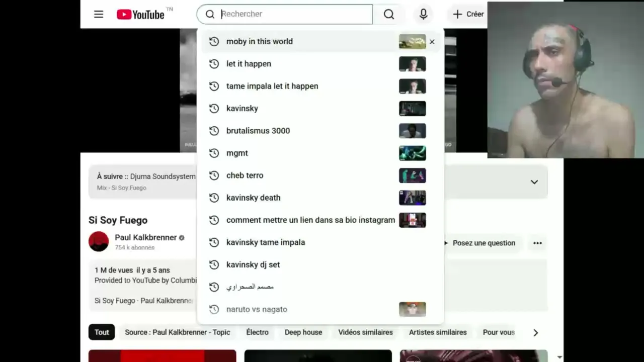Select the Arabic text search suggestion
Screen dimensions: 644x362
point(322,287)
